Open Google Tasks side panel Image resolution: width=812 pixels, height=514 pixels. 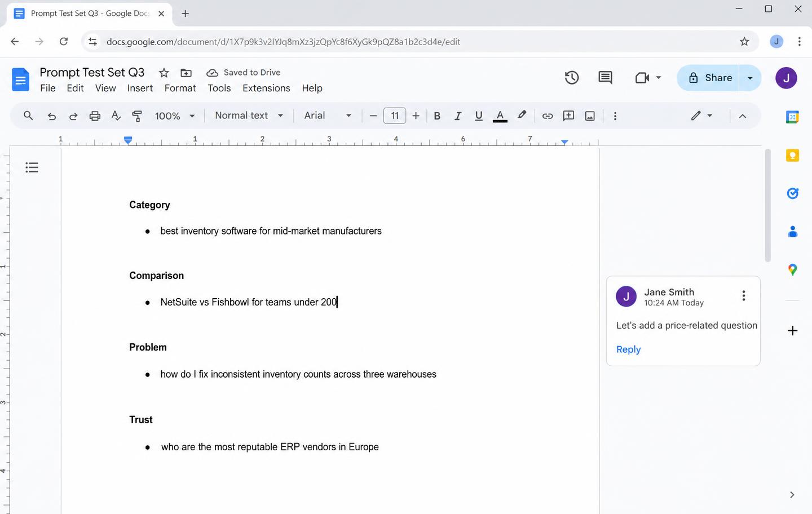coord(792,193)
